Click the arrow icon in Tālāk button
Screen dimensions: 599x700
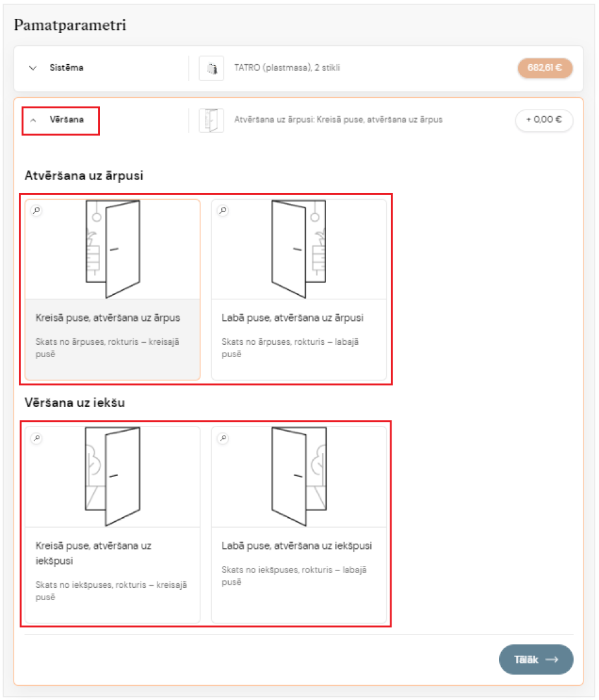552,659
